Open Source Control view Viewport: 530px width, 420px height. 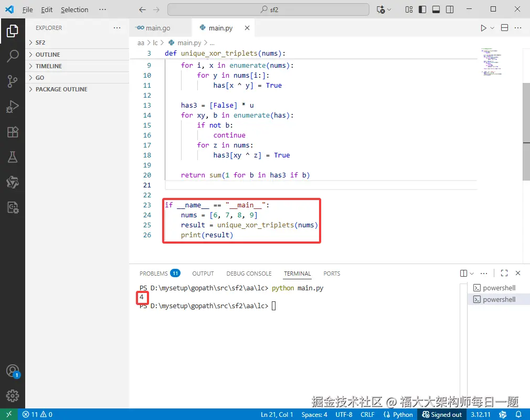click(13, 81)
